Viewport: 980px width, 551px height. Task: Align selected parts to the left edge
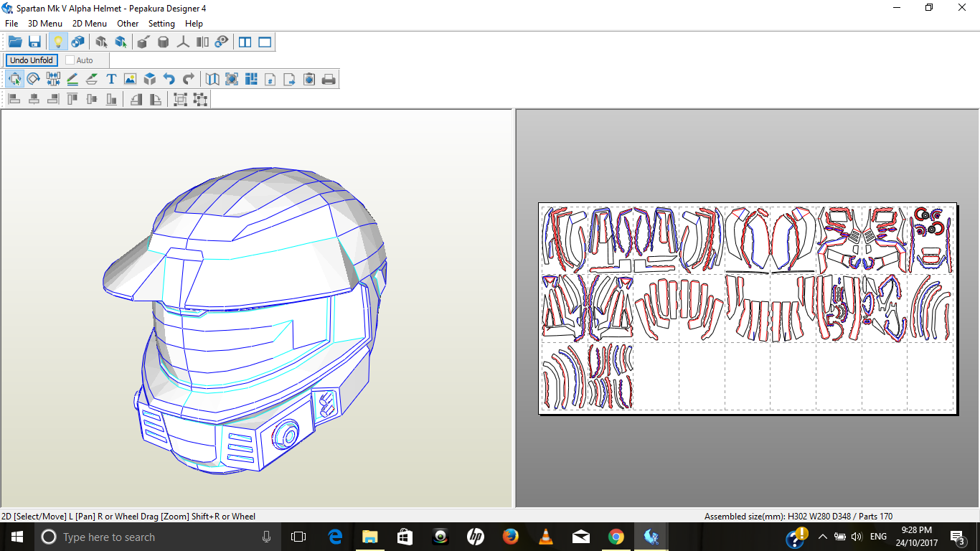click(14, 99)
